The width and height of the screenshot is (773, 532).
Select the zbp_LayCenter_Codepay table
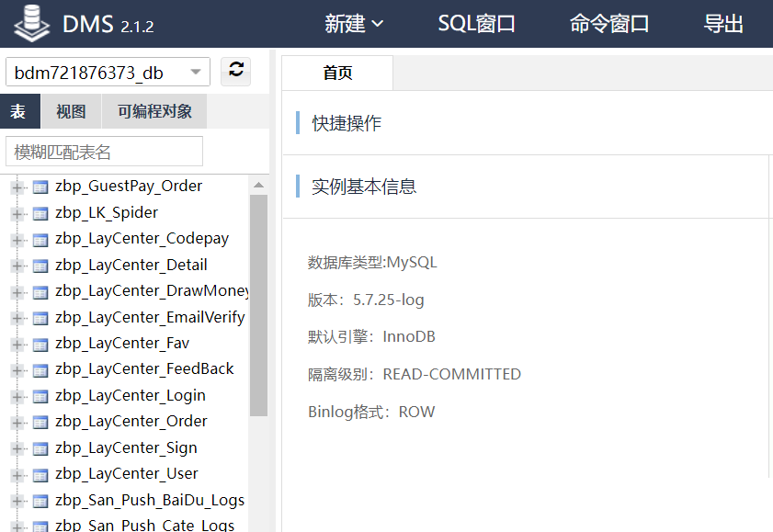coord(142,239)
